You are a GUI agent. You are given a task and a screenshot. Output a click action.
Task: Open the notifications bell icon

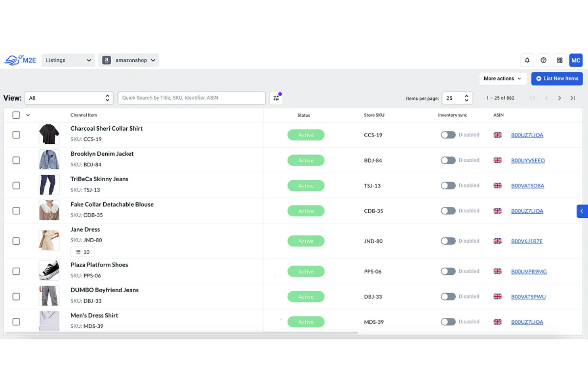pyautogui.click(x=527, y=60)
